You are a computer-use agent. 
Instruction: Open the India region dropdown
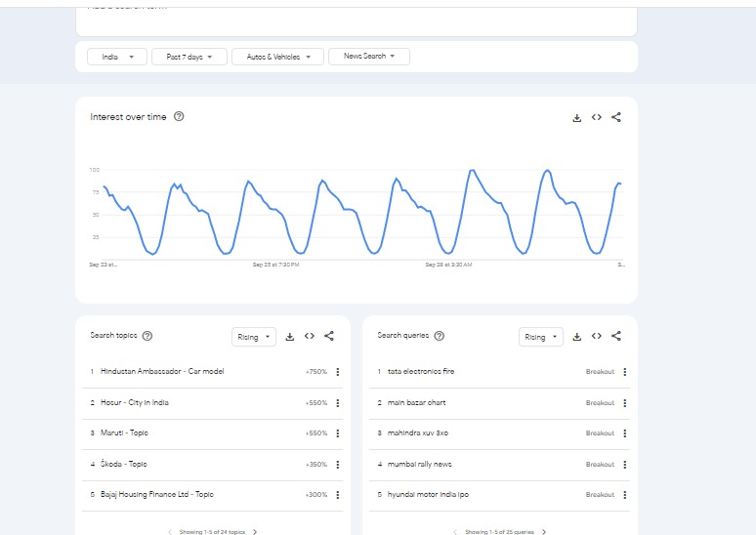point(116,57)
